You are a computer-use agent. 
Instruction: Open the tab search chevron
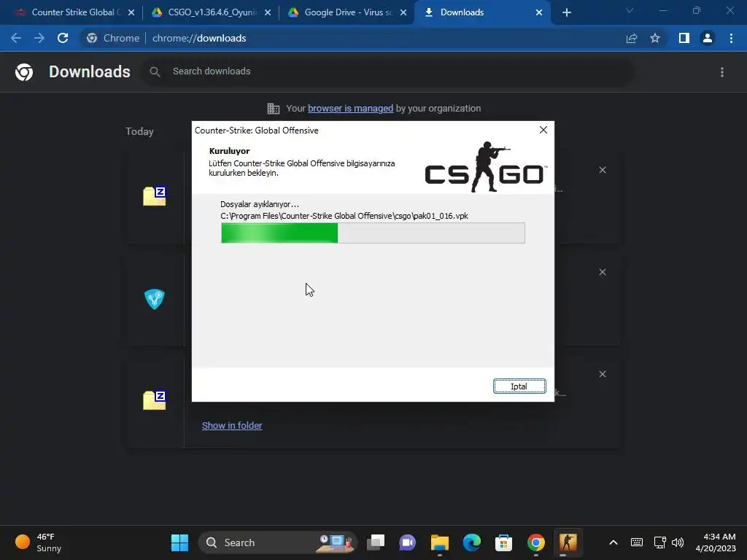(x=630, y=10)
